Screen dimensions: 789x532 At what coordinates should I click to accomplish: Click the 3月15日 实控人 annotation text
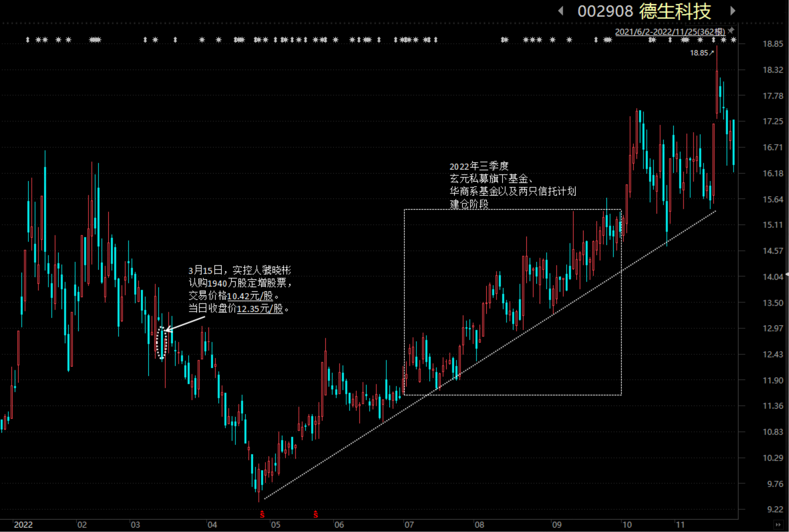point(240,290)
